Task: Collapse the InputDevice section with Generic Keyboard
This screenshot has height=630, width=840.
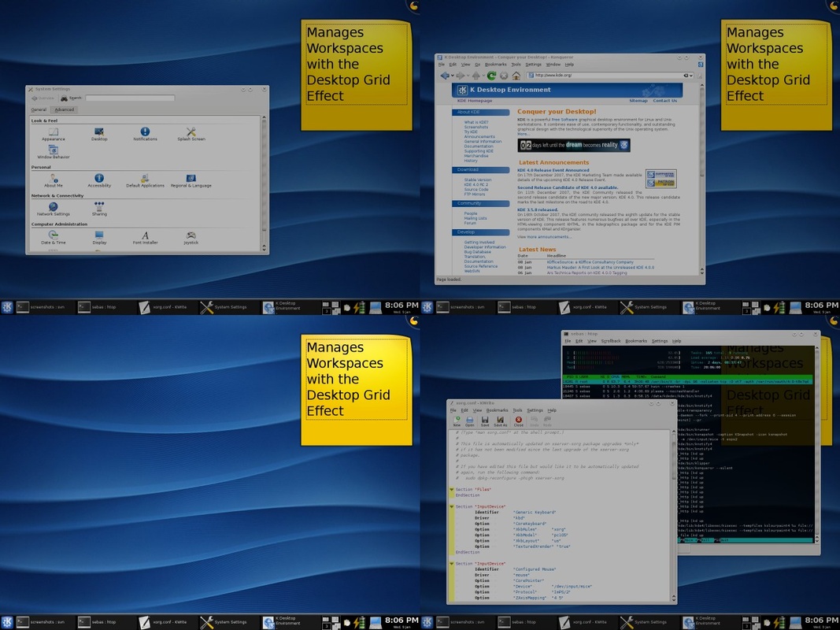Action: click(452, 507)
